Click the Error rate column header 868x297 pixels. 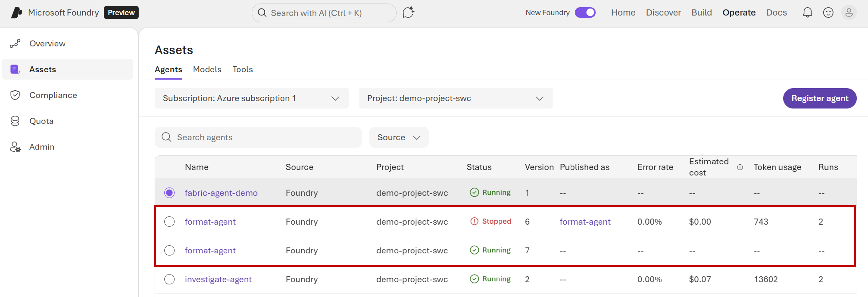tap(655, 167)
